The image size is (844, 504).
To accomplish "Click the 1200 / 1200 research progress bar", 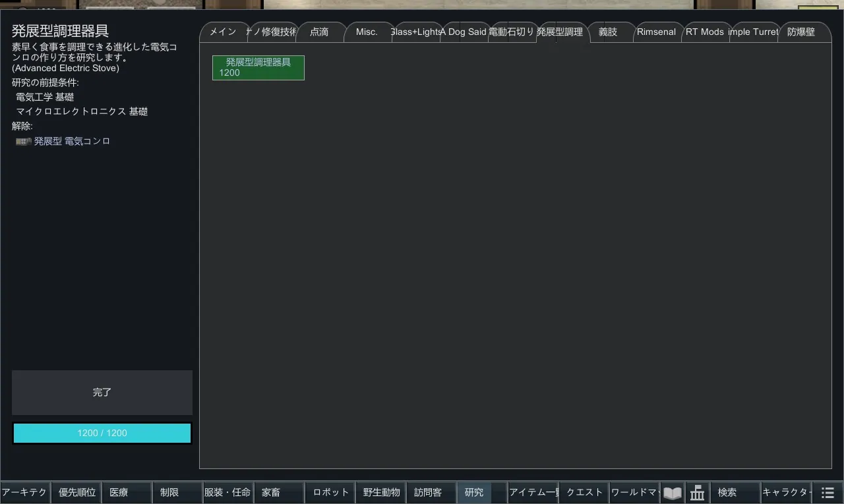I will pos(102,433).
